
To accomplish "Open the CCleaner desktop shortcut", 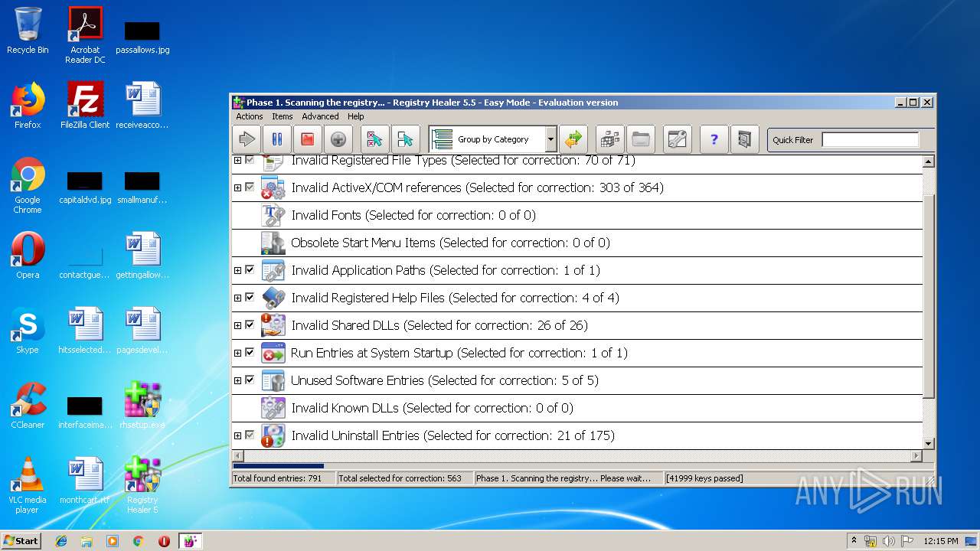I will click(x=28, y=406).
